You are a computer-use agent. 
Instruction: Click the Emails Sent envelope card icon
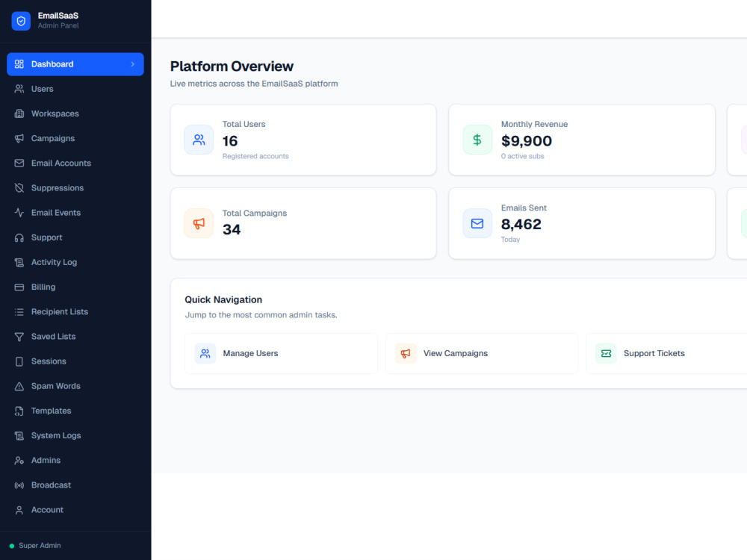click(477, 223)
